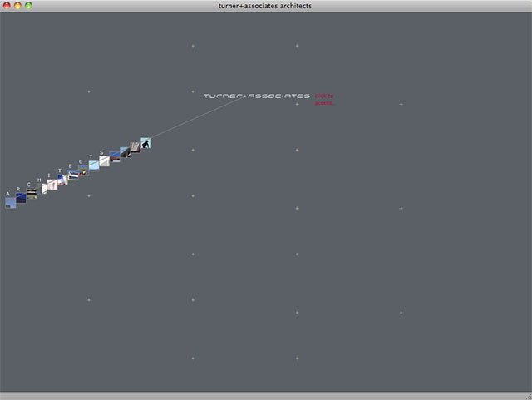Open the silhouette figure thumbnail at chain end
Viewport: 532px width, 400px height.
pyautogui.click(x=145, y=143)
